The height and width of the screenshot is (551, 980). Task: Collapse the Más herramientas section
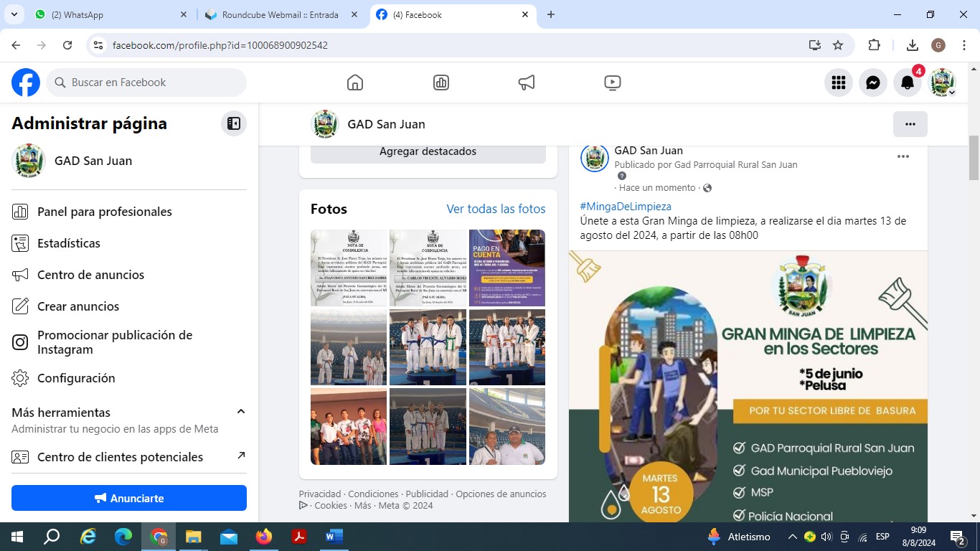pos(241,412)
